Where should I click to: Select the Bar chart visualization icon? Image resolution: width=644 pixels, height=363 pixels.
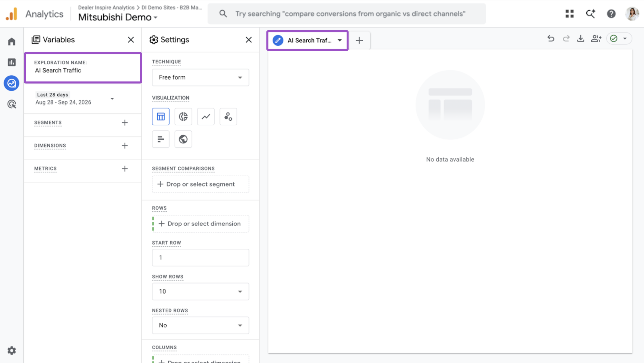(x=161, y=139)
